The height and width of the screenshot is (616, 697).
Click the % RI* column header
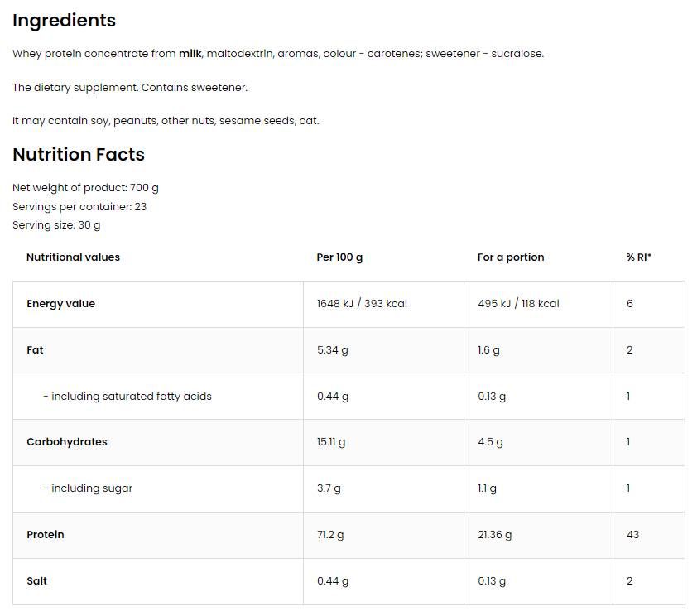[x=639, y=257]
